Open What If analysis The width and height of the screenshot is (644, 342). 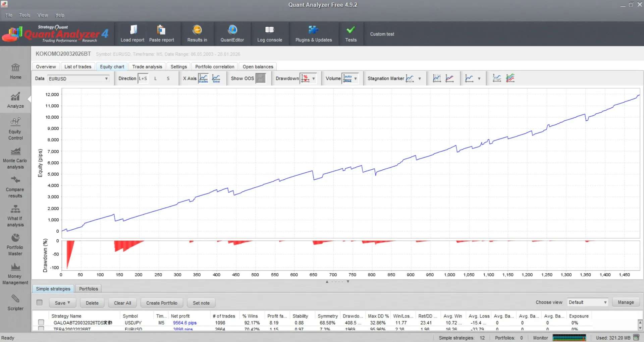pos(15,216)
